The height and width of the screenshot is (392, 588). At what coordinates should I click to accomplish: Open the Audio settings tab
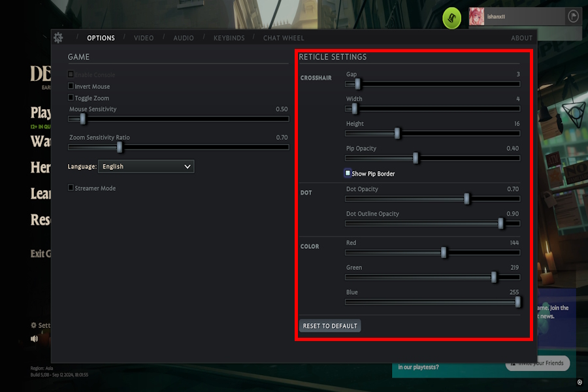(183, 38)
